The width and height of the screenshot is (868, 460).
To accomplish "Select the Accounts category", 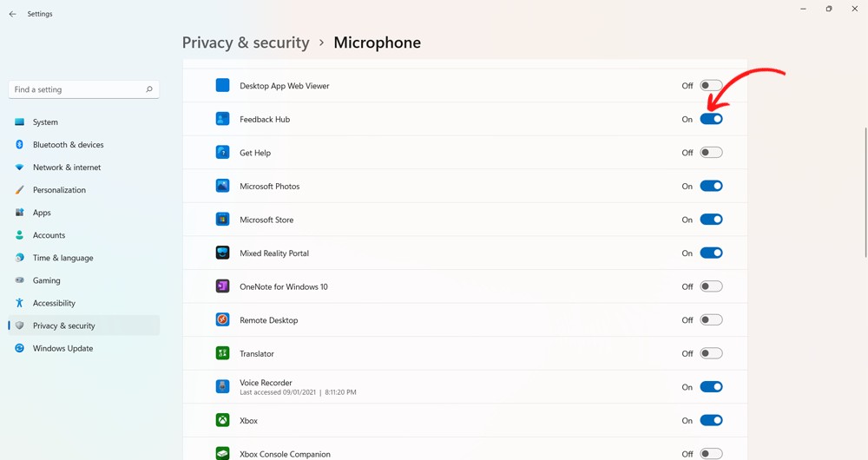I will (84, 235).
